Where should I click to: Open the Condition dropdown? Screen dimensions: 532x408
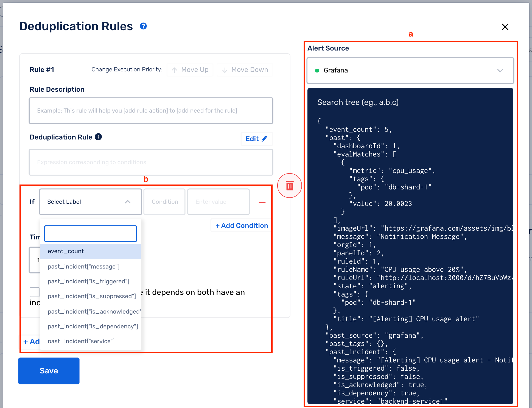(164, 202)
